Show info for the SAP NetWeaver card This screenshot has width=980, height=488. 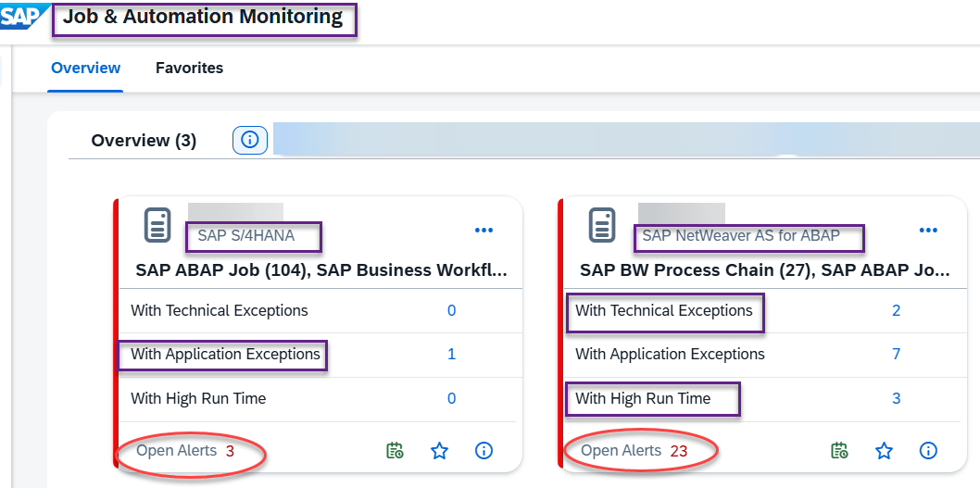pyautogui.click(x=928, y=451)
